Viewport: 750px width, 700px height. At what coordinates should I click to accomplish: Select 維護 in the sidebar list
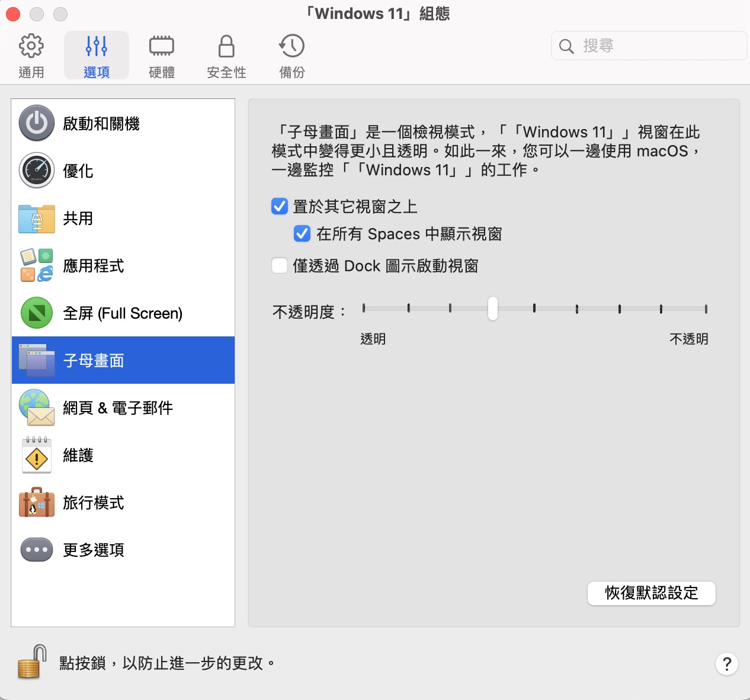123,455
